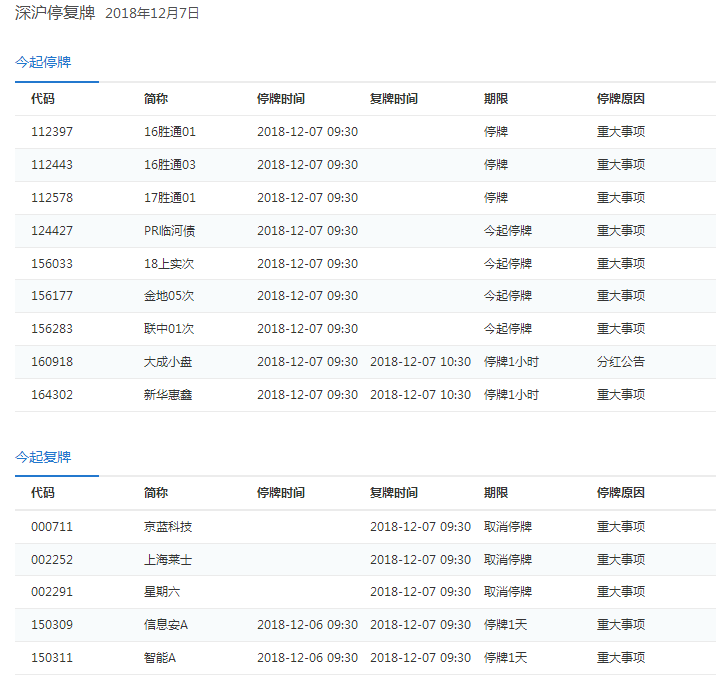The width and height of the screenshot is (716, 690).
Task: Click the 深沪停复牌 page title
Action: point(54,13)
